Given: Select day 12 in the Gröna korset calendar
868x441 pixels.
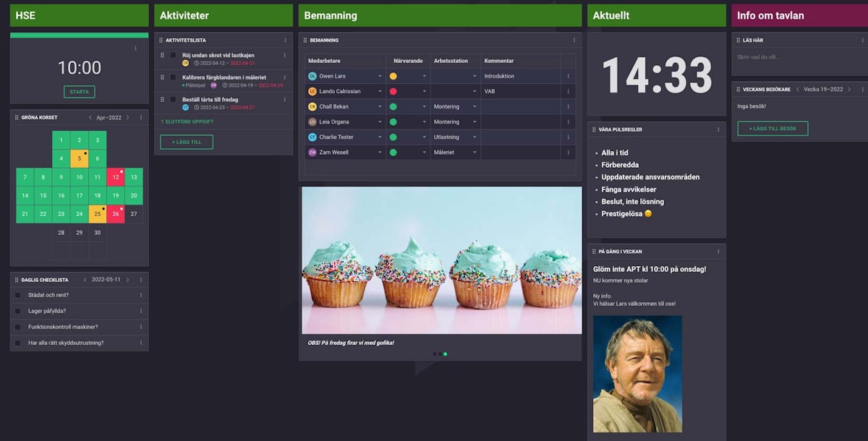Looking at the screenshot, I should pyautogui.click(x=116, y=177).
